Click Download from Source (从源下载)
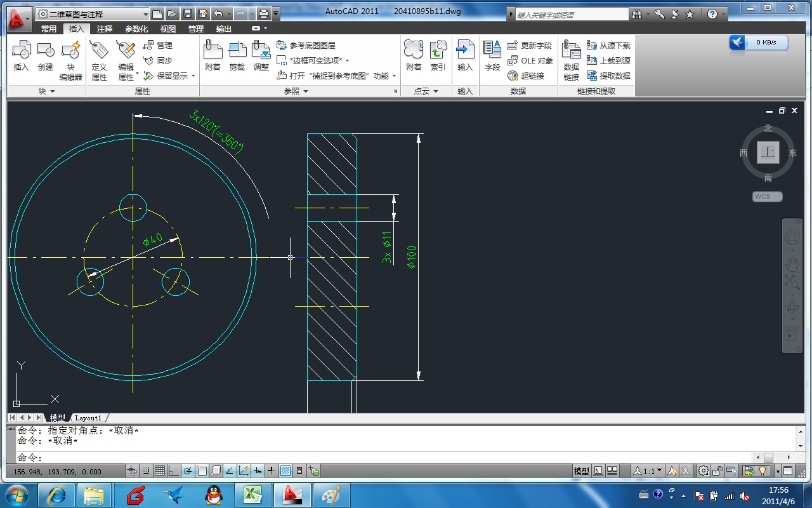Viewport: 812px width, 508px height. click(x=609, y=45)
